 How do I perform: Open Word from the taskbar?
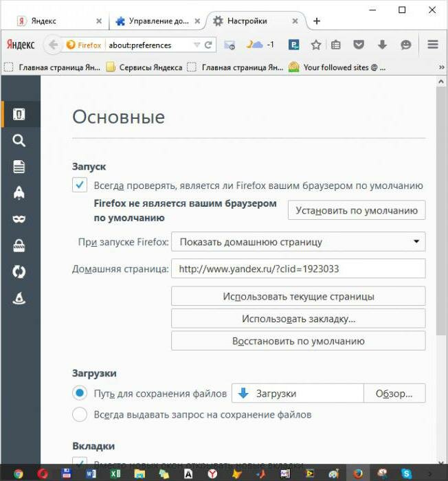click(x=91, y=474)
